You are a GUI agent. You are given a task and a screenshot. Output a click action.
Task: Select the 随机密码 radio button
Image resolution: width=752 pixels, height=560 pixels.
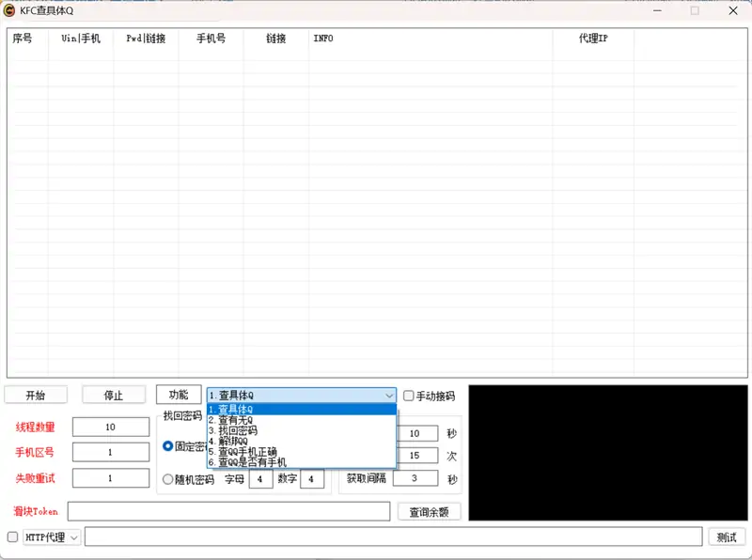(168, 479)
